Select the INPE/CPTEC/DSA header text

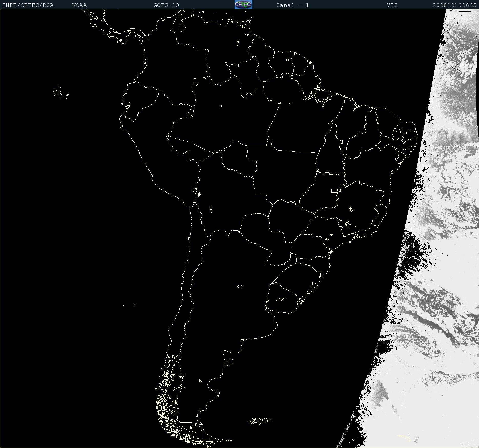click(28, 5)
